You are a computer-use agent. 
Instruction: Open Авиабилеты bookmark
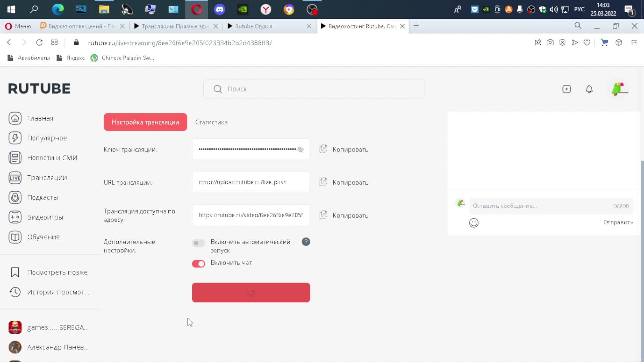coord(29,58)
